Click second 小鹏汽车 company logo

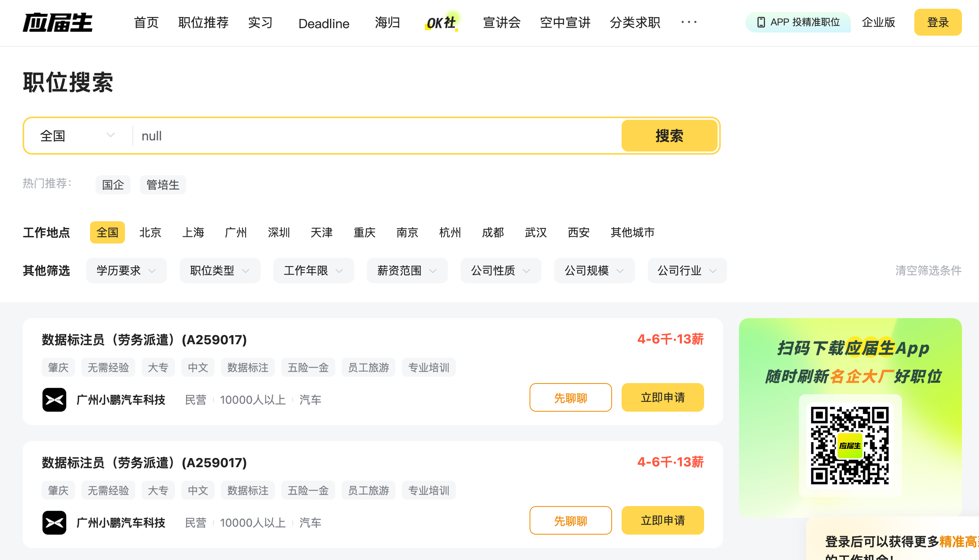click(54, 522)
